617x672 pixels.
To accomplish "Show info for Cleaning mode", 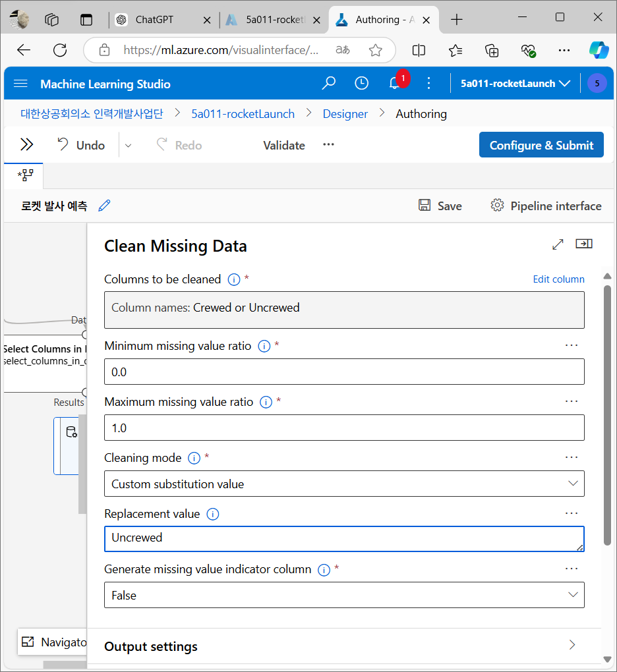I will pyautogui.click(x=194, y=458).
